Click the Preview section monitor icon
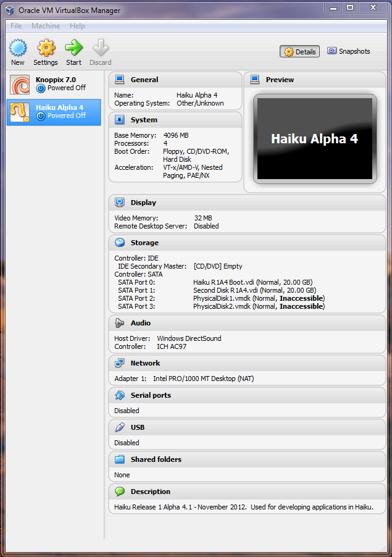This screenshot has width=392, height=557. [x=255, y=80]
